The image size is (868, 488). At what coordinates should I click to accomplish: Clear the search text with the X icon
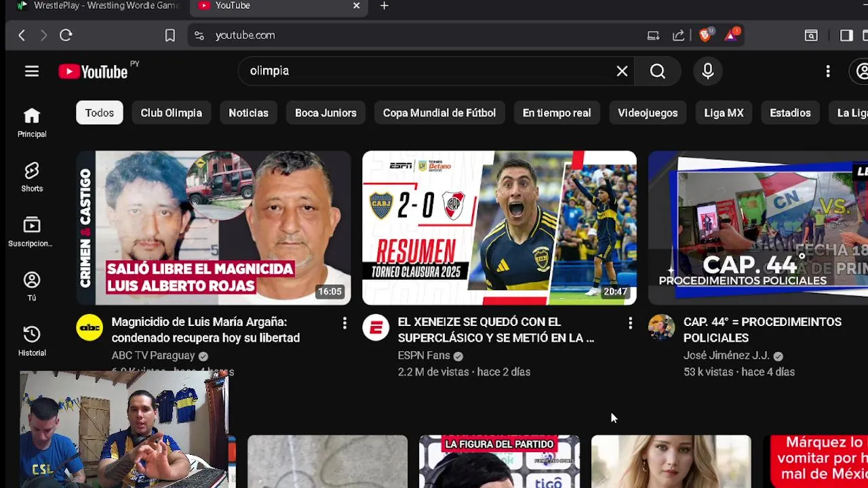tap(622, 71)
